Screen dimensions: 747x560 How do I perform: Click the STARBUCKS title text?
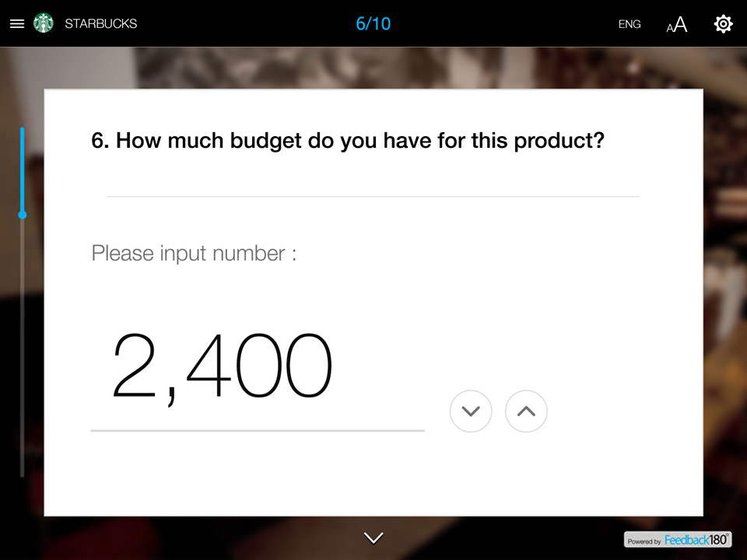100,24
